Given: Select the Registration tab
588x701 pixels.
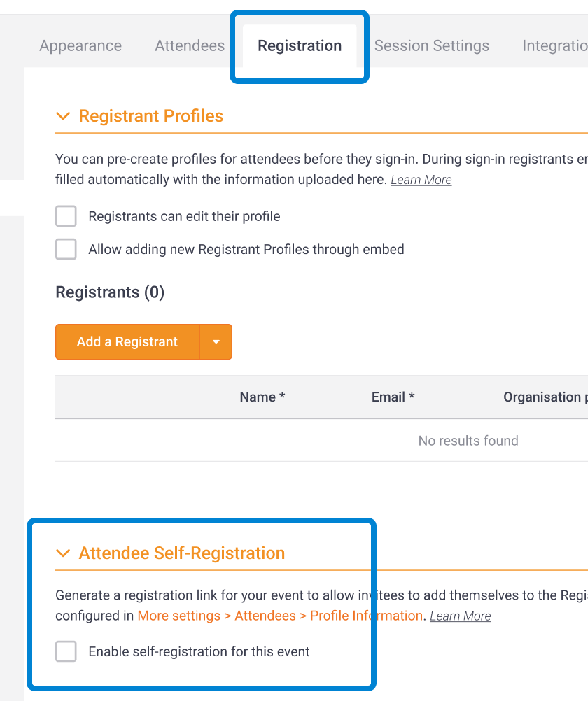Looking at the screenshot, I should 299,45.
